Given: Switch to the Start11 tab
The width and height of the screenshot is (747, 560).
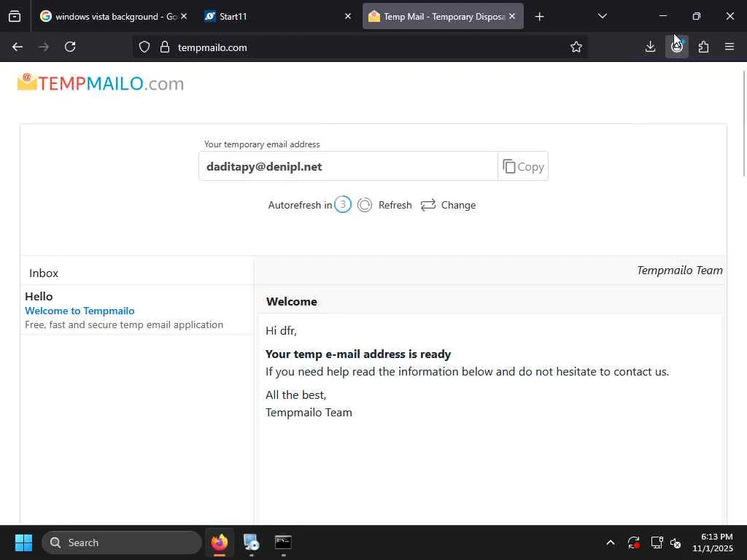Looking at the screenshot, I should click(x=278, y=17).
